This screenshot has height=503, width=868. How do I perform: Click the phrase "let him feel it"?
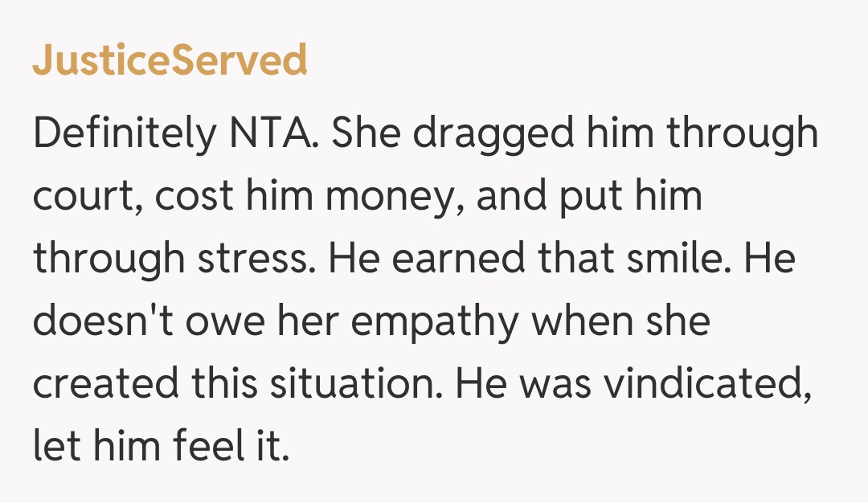160,448
